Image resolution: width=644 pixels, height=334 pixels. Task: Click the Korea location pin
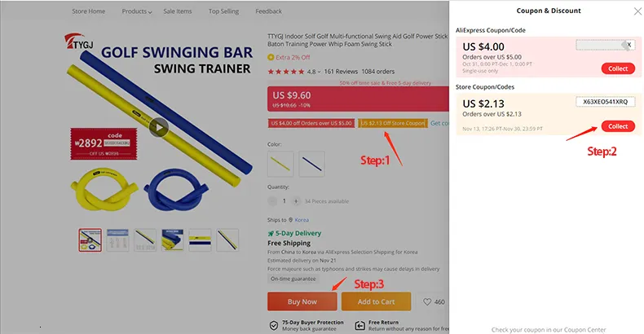tap(291, 220)
